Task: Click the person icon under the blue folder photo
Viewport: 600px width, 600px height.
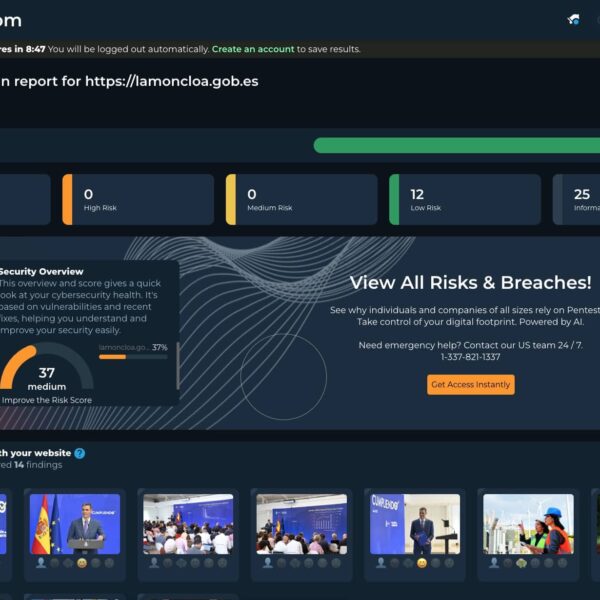Action: (381, 563)
